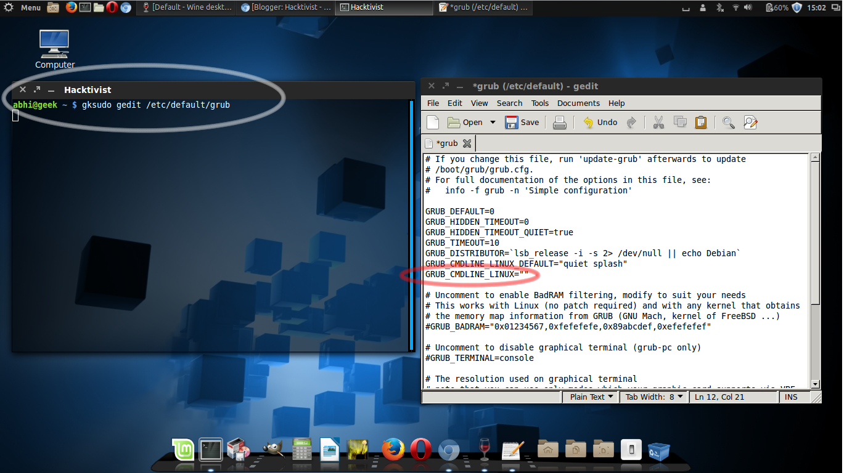Screen dimensions: 868x473
Task: Change the Tab Width setting dropdown
Action: [x=654, y=397]
